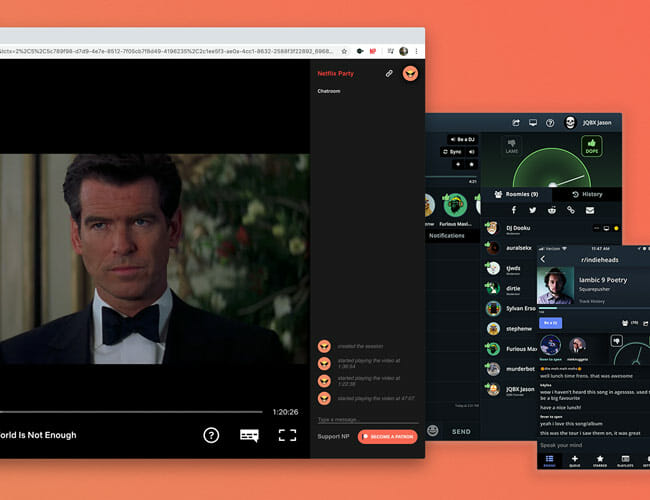Click the 1:20:26 remaining time label
This screenshot has height=500, width=650.
[x=285, y=412]
